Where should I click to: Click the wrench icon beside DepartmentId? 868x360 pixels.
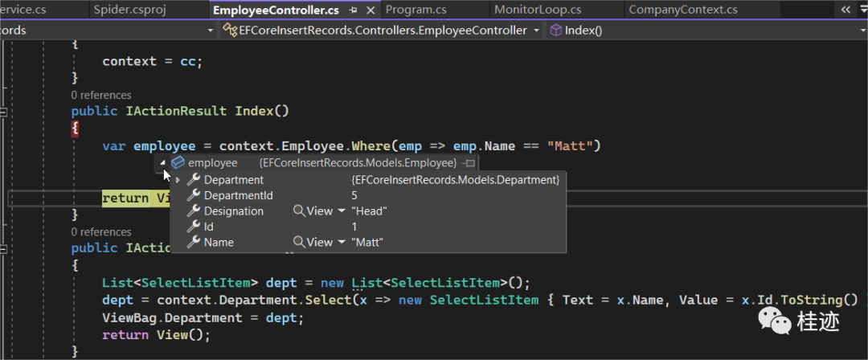click(x=194, y=195)
